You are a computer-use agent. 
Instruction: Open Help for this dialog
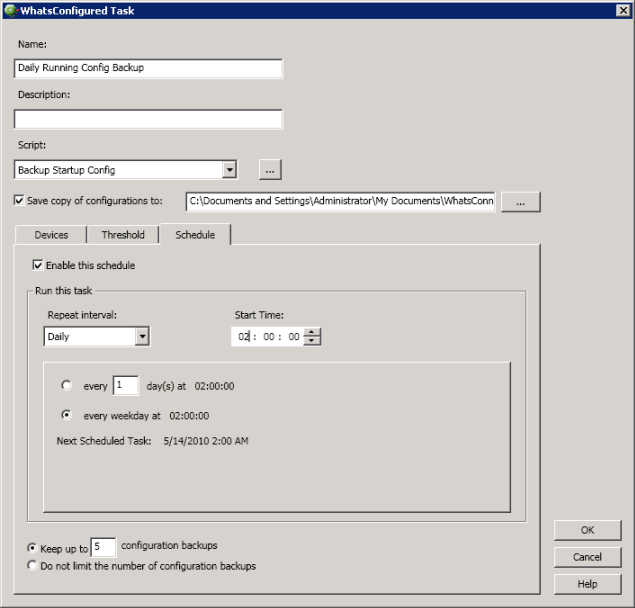(587, 583)
